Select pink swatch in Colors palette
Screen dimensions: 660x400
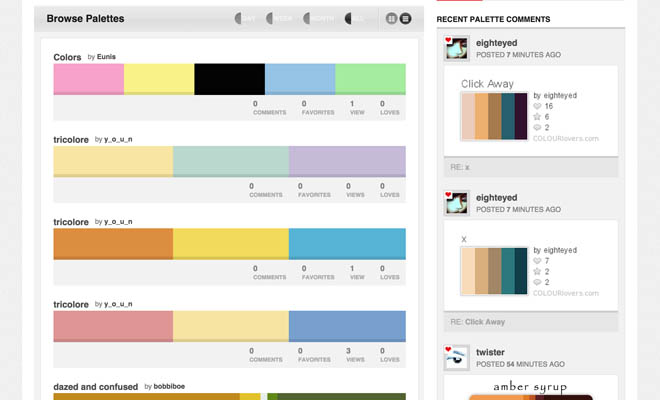[89, 79]
